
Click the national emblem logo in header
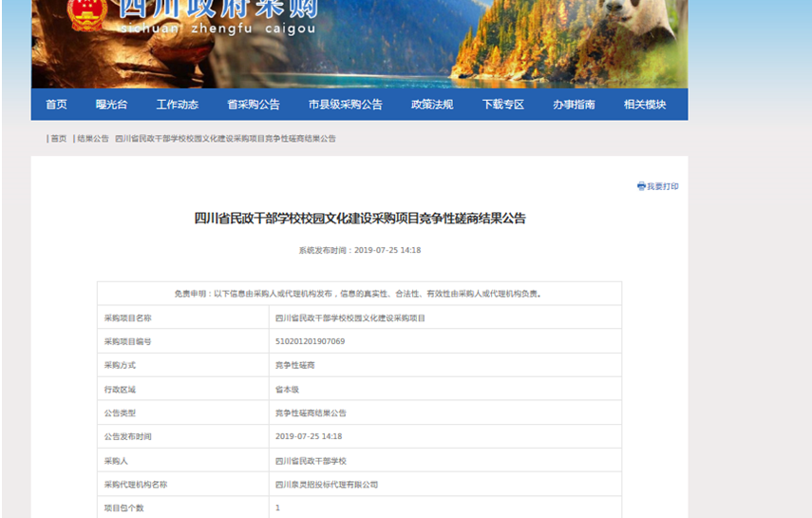pos(88,13)
